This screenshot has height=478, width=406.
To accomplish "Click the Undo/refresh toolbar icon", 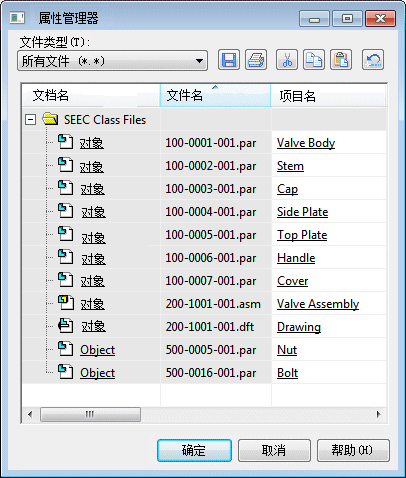I will point(373,60).
